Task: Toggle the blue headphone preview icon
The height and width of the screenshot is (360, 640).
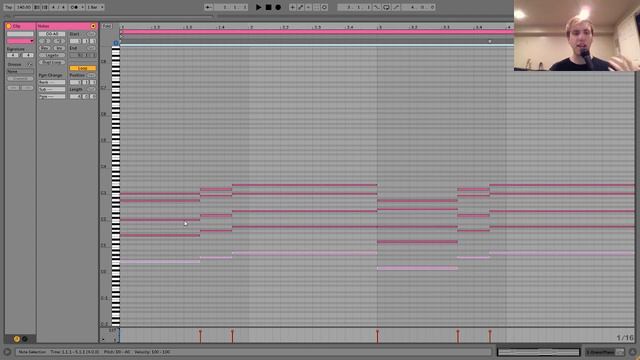Action: 116,43
